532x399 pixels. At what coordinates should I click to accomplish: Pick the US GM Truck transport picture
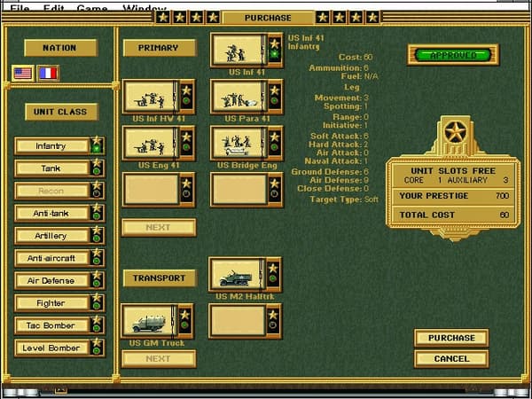coord(149,321)
